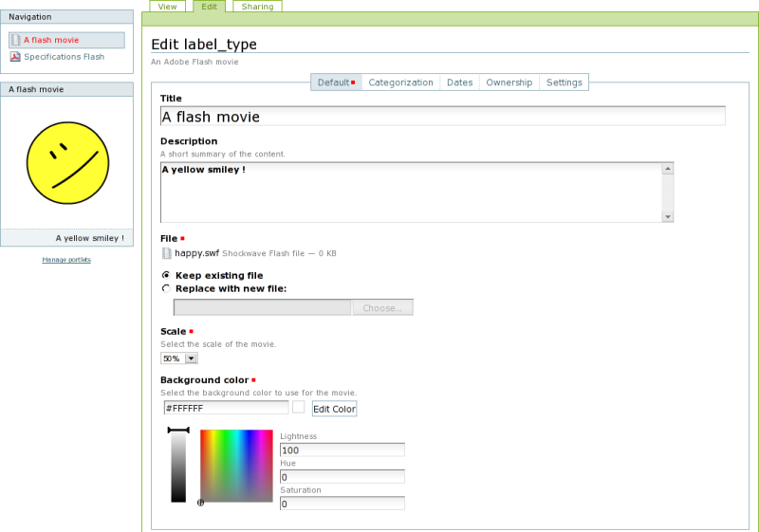Go to the Dates tab

[x=459, y=83]
